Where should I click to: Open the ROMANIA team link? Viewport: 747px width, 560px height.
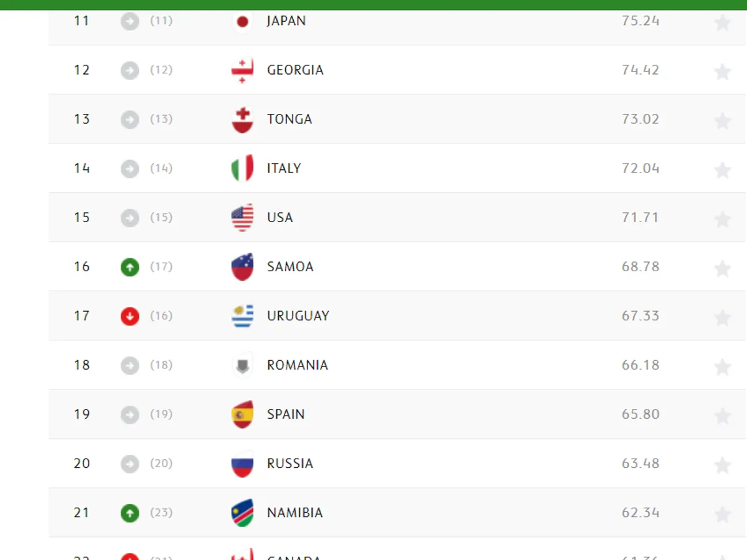(x=297, y=365)
